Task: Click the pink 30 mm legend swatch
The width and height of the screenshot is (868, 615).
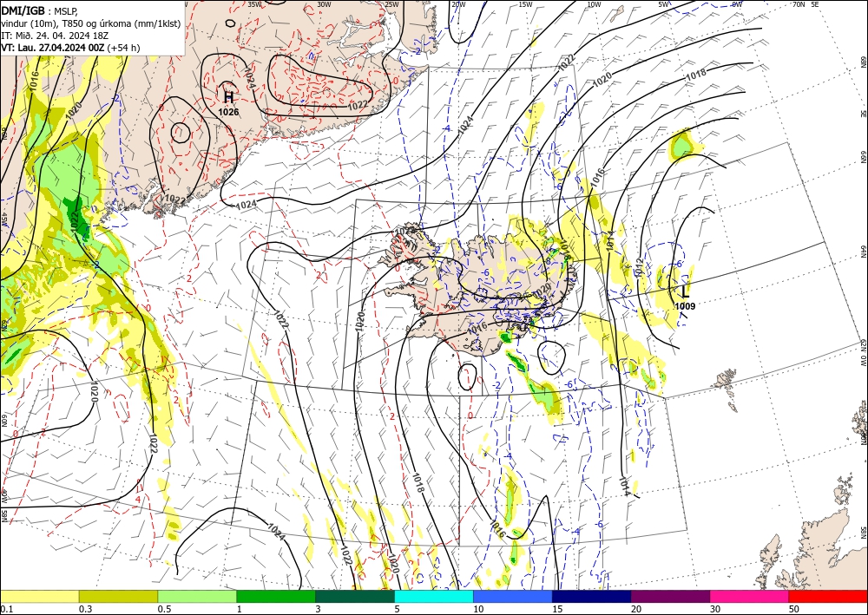Action: pos(750,596)
